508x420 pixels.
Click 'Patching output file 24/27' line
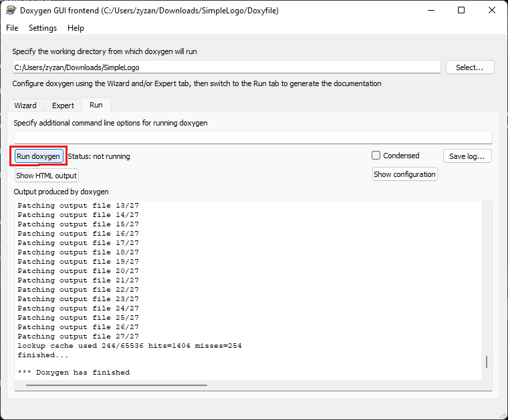pos(78,308)
